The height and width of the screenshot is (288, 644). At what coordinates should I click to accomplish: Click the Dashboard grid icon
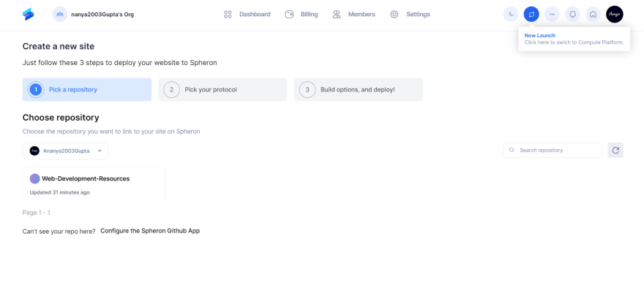tap(228, 15)
